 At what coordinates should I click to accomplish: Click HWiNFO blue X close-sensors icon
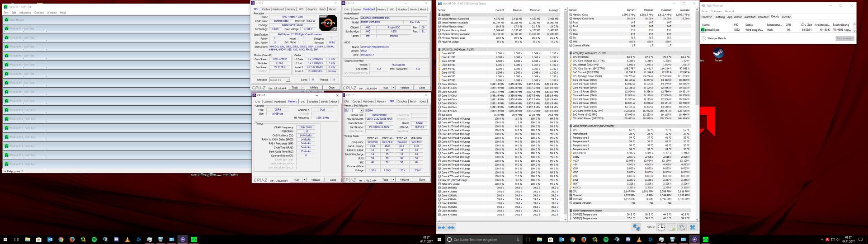[x=692, y=227]
